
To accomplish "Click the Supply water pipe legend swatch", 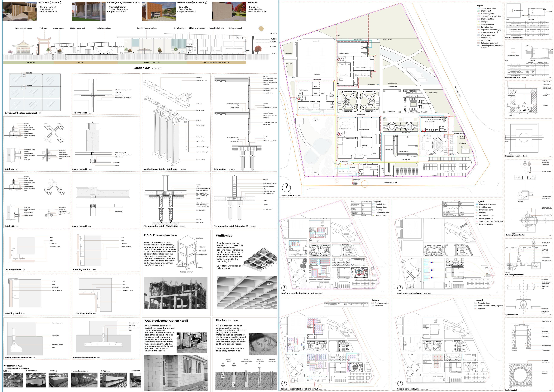I will pyautogui.click(x=478, y=8).
